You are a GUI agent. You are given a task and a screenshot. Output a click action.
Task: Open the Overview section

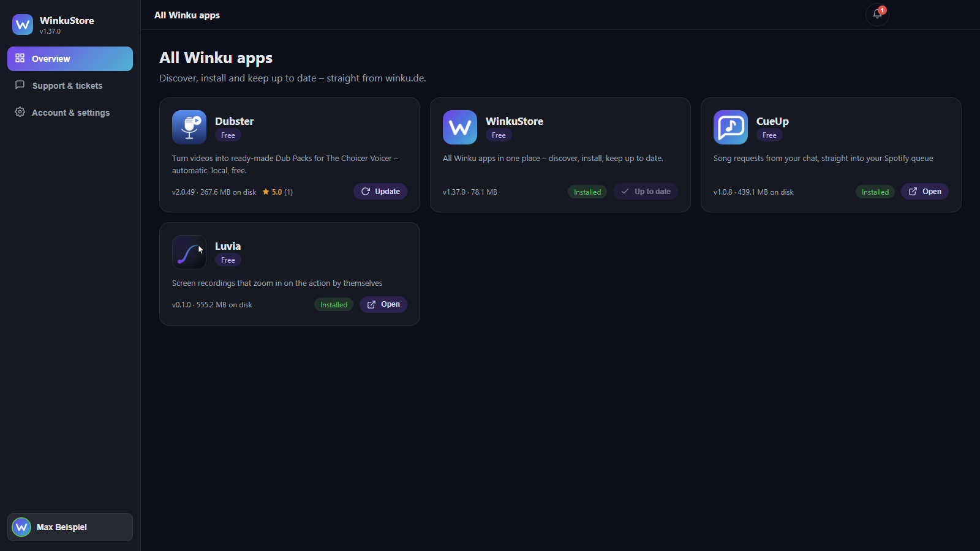[70, 59]
